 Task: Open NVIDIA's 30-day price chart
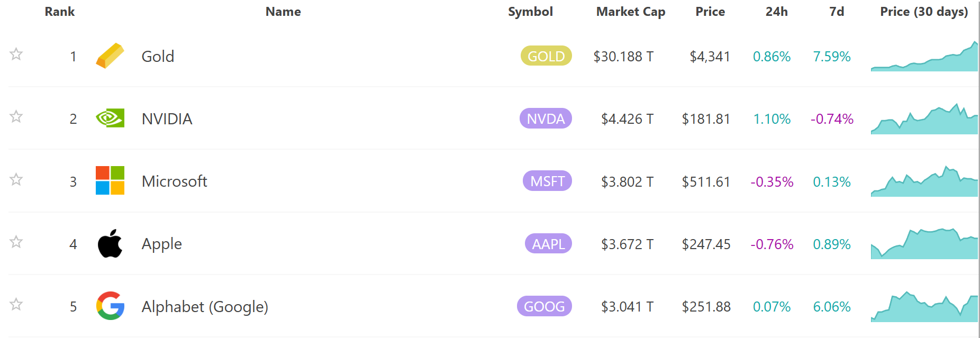(x=924, y=119)
